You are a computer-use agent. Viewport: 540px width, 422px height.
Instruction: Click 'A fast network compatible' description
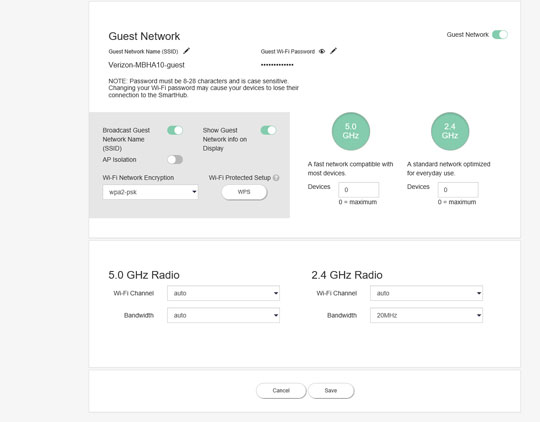click(x=350, y=168)
